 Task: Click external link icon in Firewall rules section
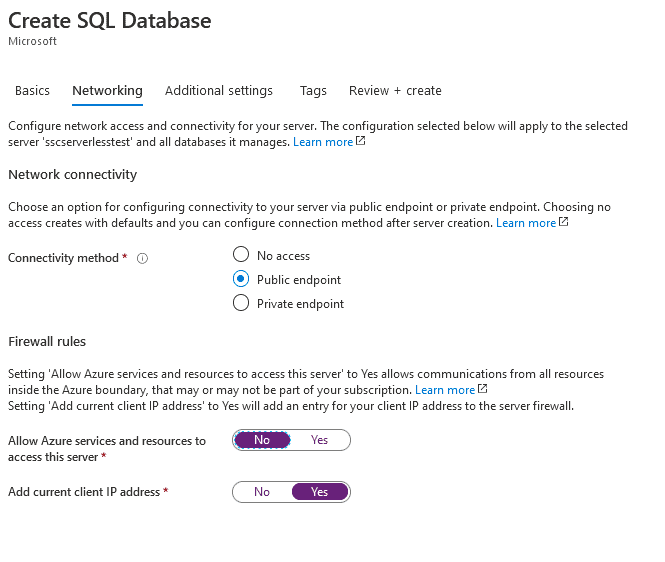[x=483, y=389]
